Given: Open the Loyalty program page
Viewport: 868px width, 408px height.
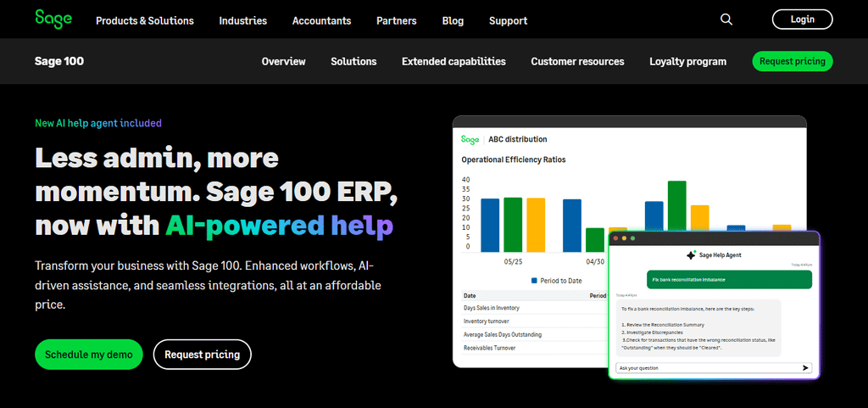Looking at the screenshot, I should [x=688, y=61].
